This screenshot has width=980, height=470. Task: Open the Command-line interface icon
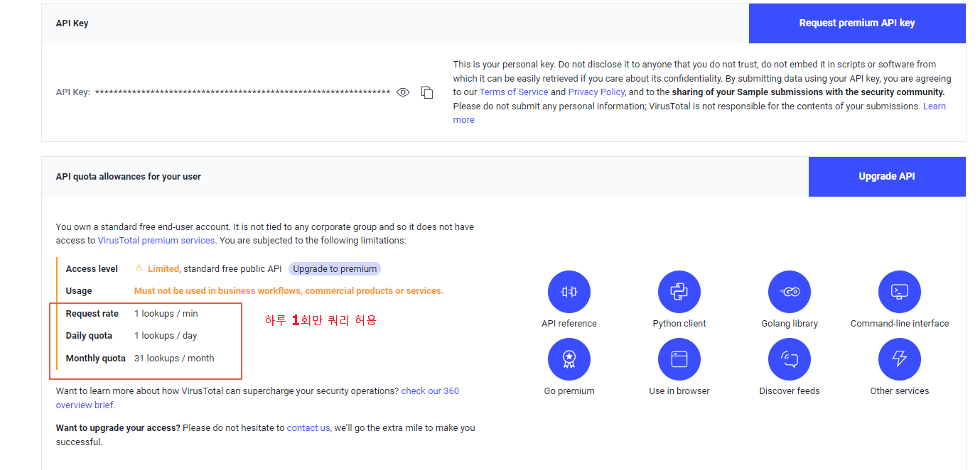(x=900, y=292)
